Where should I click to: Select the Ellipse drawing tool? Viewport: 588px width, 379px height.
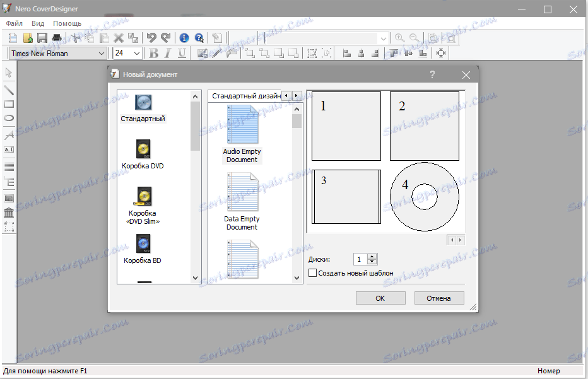(9, 118)
